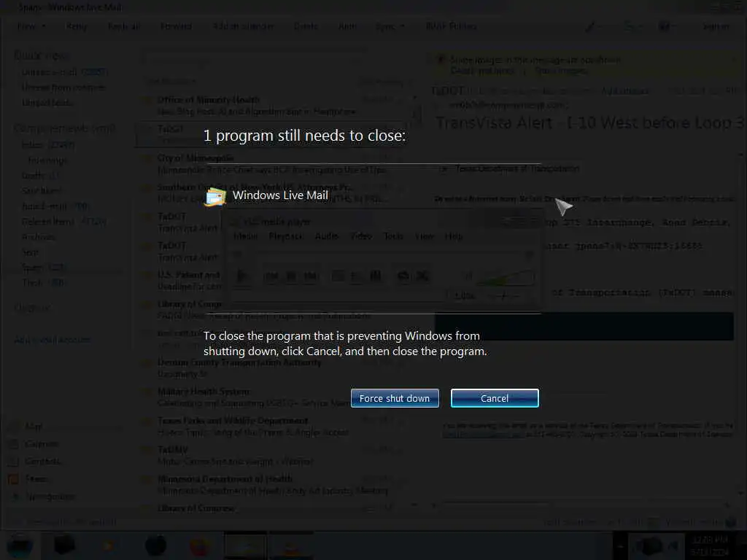747x560 pixels.
Task: Click Reply in Windows Live Mail toolbar
Action: click(77, 26)
